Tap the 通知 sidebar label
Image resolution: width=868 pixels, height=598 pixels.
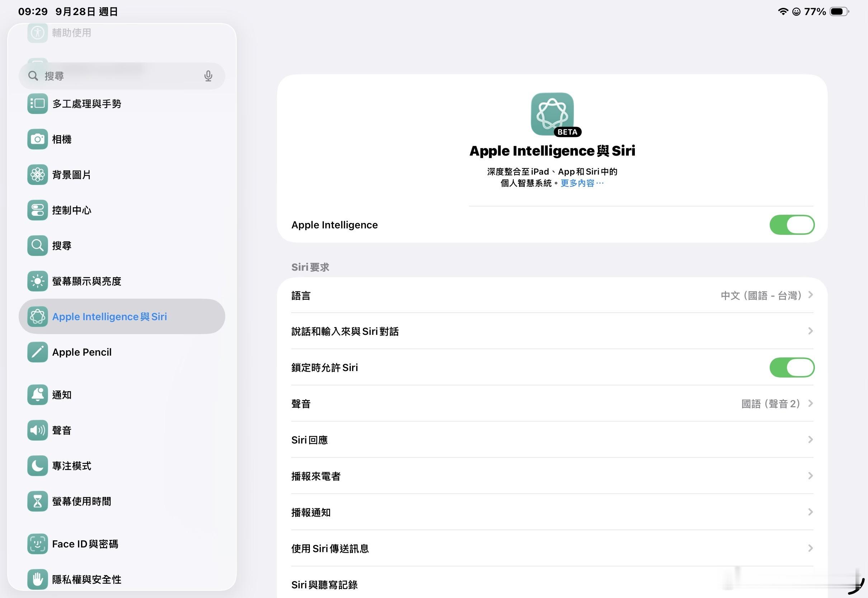[x=62, y=395]
